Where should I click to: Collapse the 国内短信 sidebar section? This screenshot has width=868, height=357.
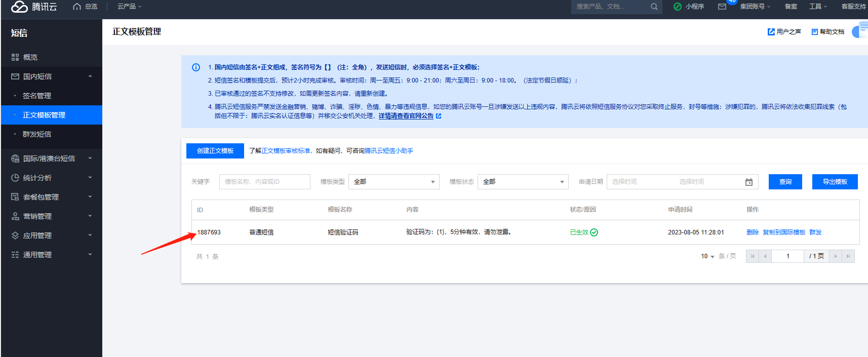click(x=52, y=76)
